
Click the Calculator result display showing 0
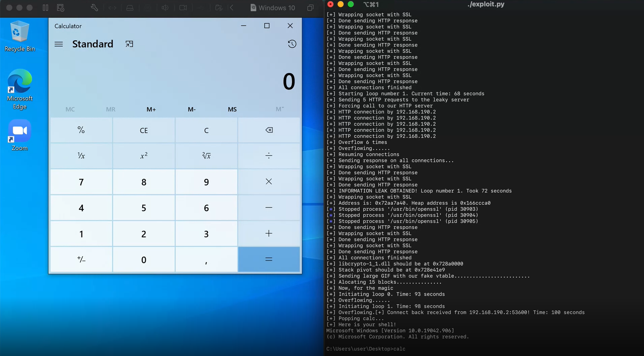[x=289, y=81]
